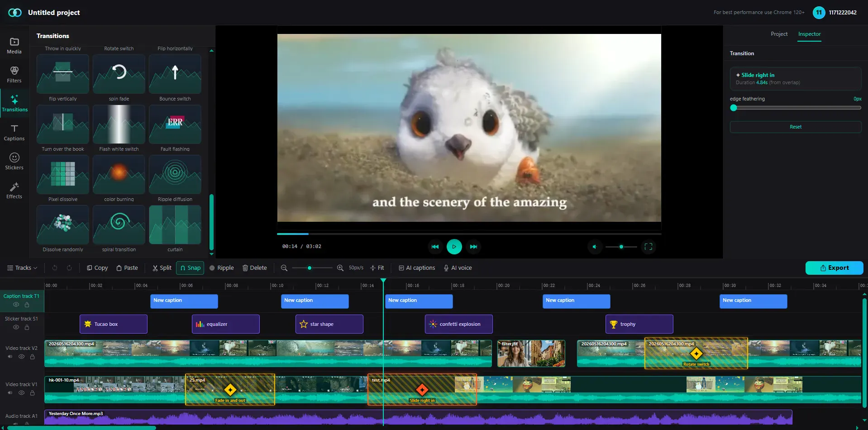
Task: Expand the Tracks dropdown
Action: [22, 268]
